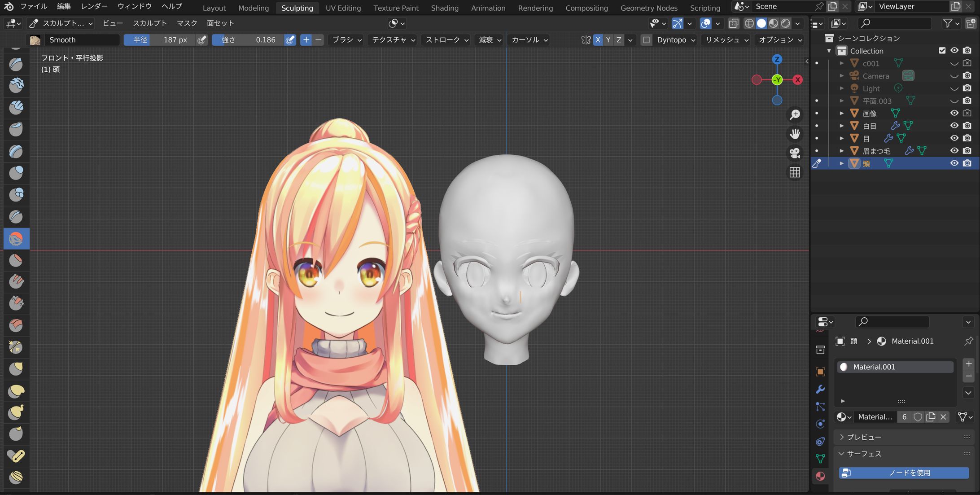Open the 減衰 falloff dropdown
The width and height of the screenshot is (980, 495).
(x=490, y=40)
